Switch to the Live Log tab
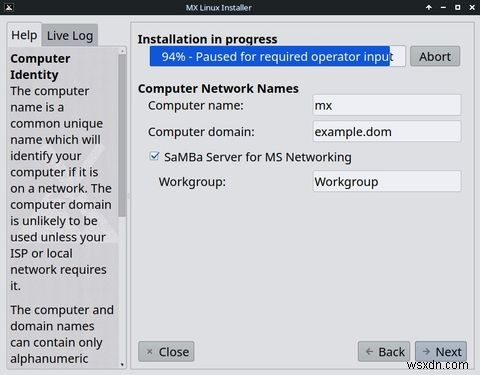The height and width of the screenshot is (375, 480). pyautogui.click(x=70, y=35)
